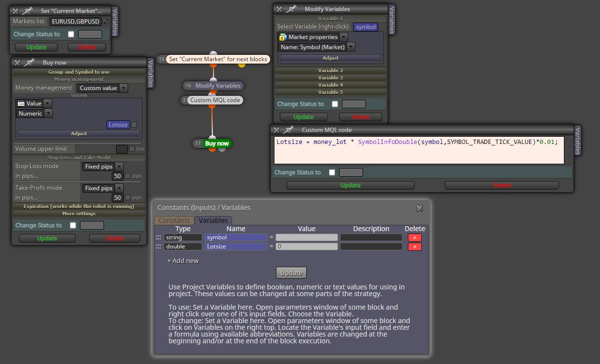This screenshot has height=364, width=600.
Task: Click Delete in the Modify Variables panel
Action: click(361, 117)
